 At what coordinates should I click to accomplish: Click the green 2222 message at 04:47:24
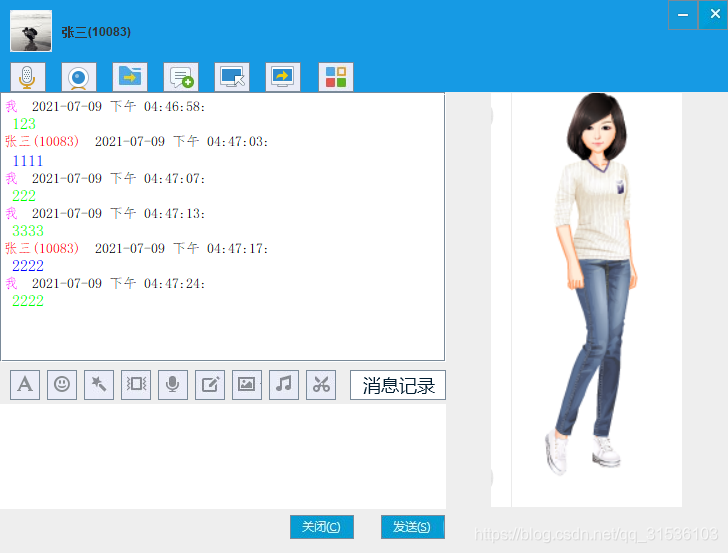pyautogui.click(x=28, y=301)
